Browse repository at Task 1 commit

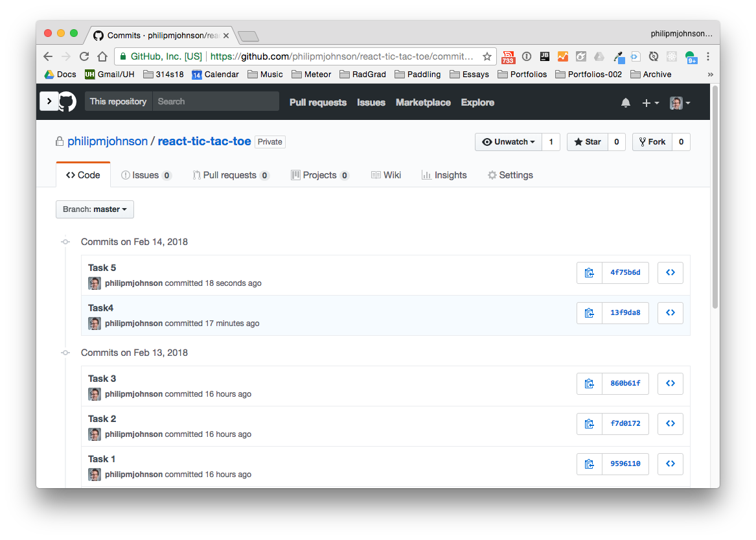point(670,464)
